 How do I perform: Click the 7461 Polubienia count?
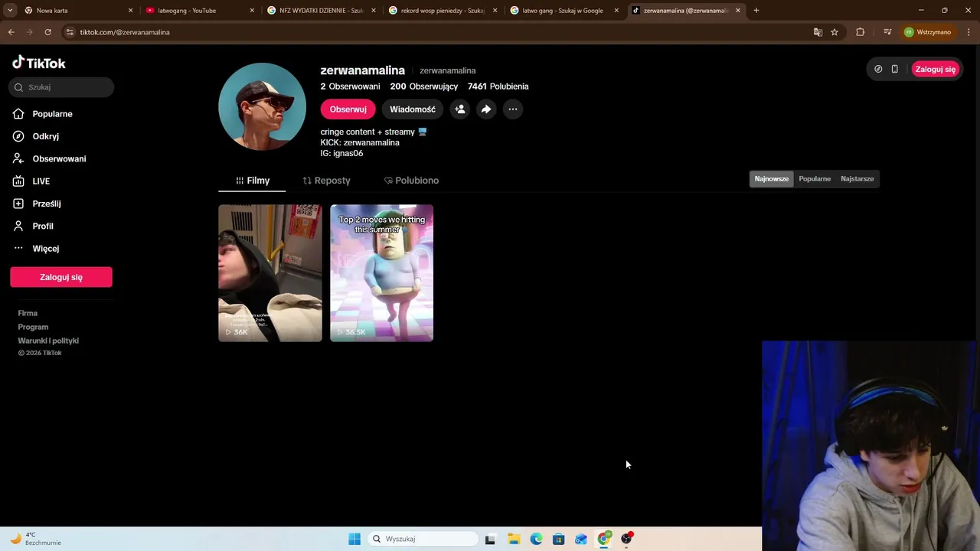(498, 86)
